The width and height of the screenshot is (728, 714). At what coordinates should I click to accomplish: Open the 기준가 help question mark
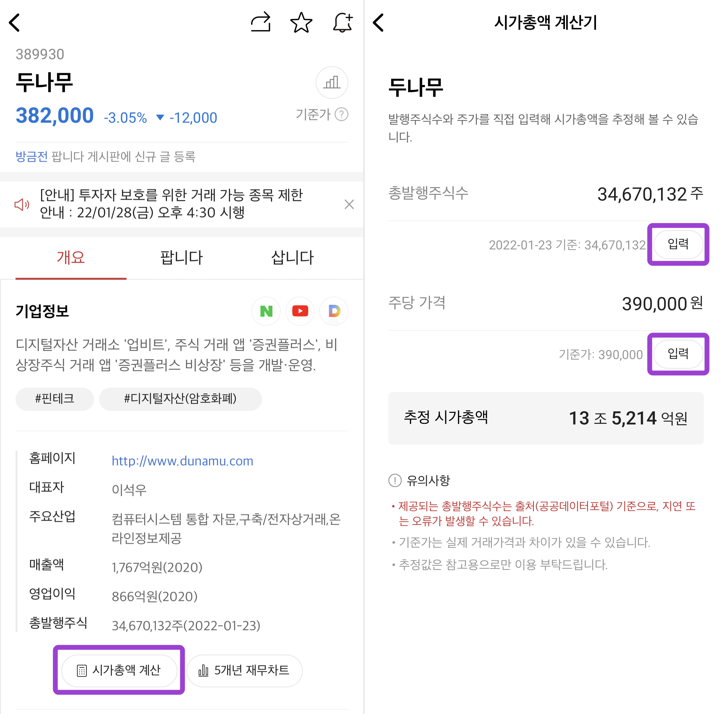coord(341,115)
